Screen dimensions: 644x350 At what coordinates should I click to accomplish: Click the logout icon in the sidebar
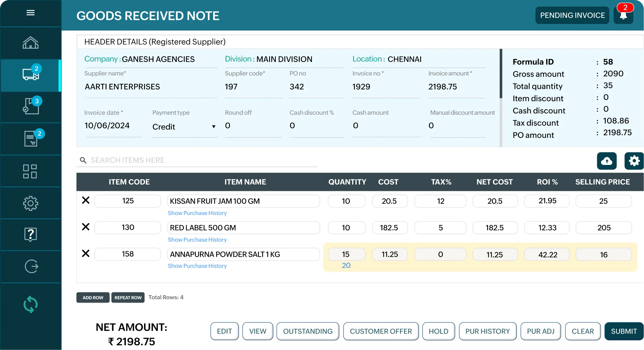pyautogui.click(x=31, y=266)
